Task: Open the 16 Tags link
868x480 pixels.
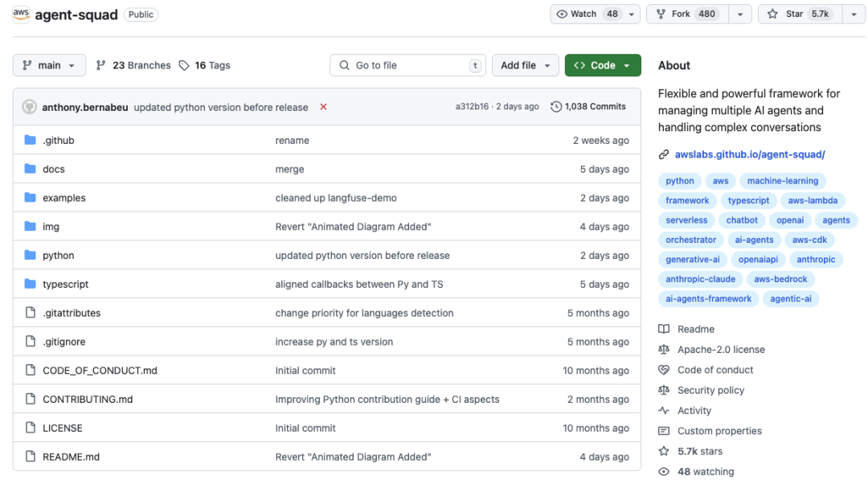Action: (x=205, y=65)
